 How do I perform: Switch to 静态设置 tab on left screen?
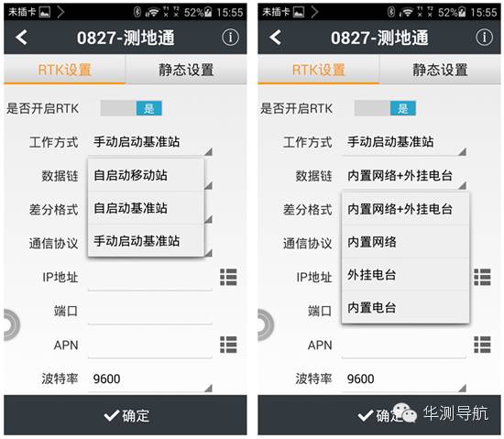(x=186, y=70)
